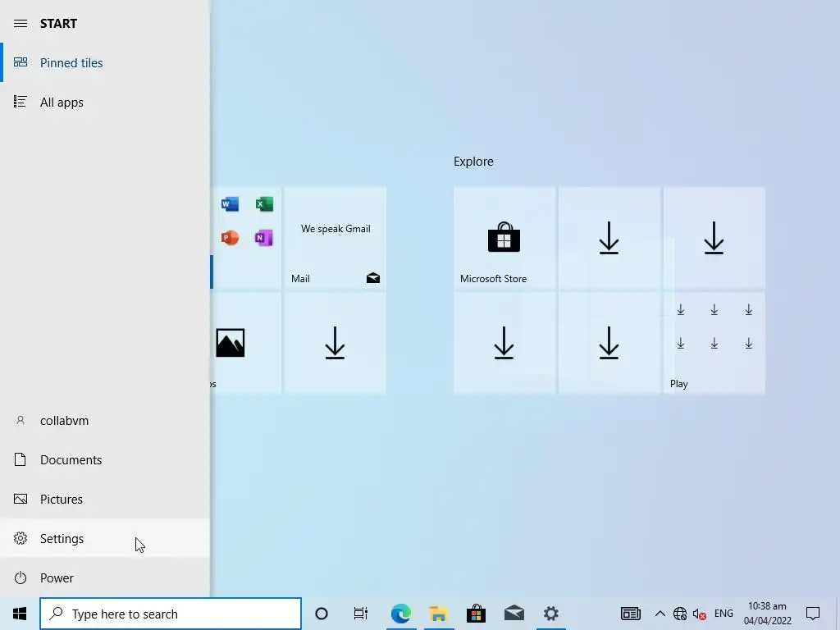Open the Power options
The width and height of the screenshot is (840, 630).
[x=105, y=578]
